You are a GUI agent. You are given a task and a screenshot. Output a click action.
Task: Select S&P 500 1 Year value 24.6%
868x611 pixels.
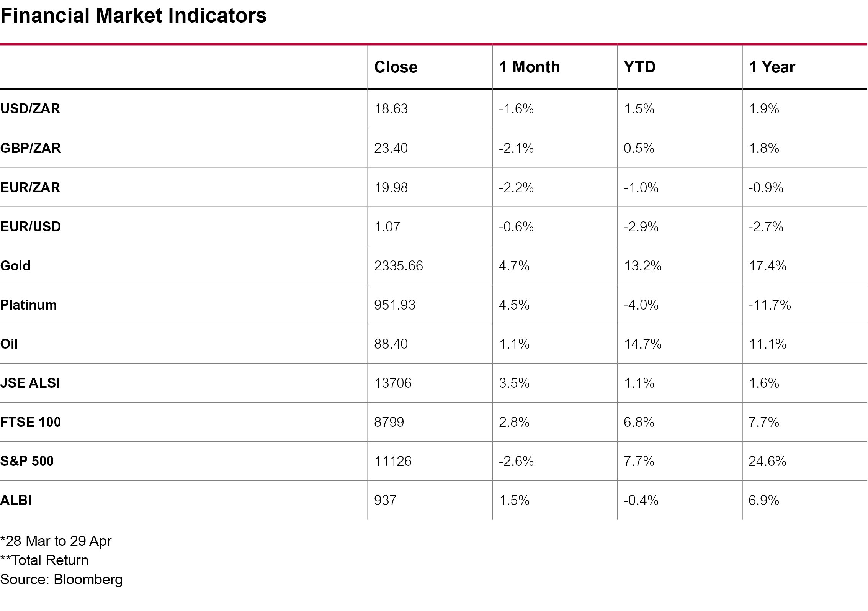click(767, 461)
